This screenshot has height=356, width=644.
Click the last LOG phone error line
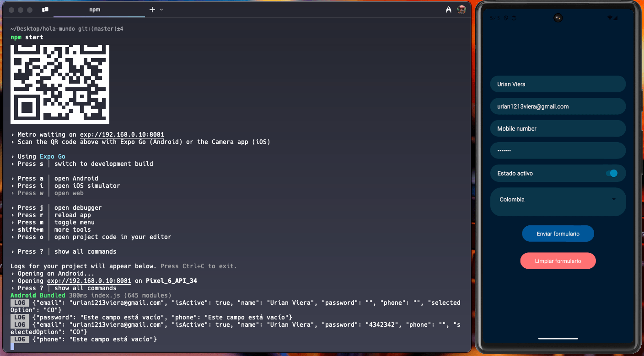[84, 340]
